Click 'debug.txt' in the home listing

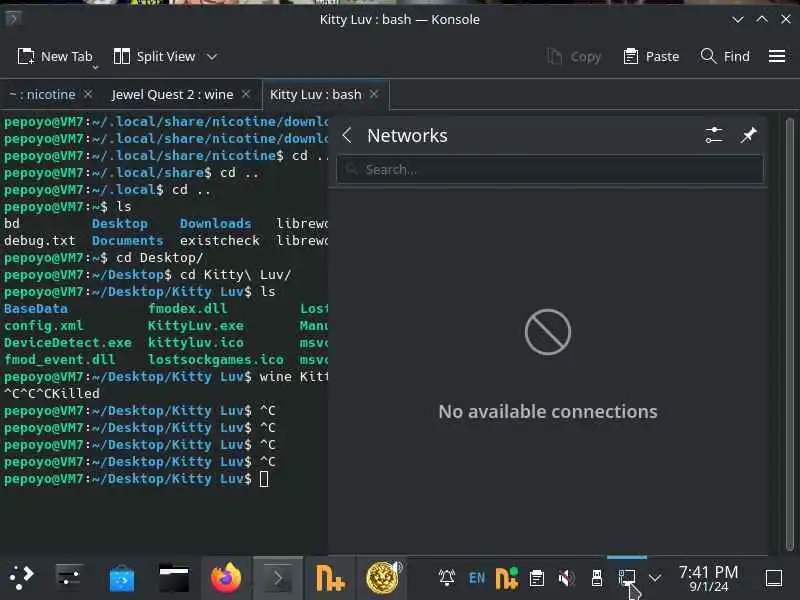40,240
